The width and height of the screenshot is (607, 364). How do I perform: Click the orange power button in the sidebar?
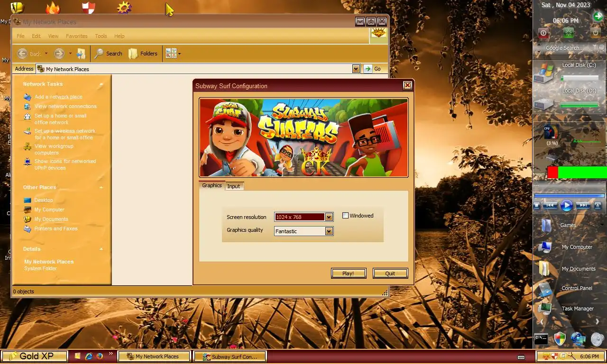(595, 33)
